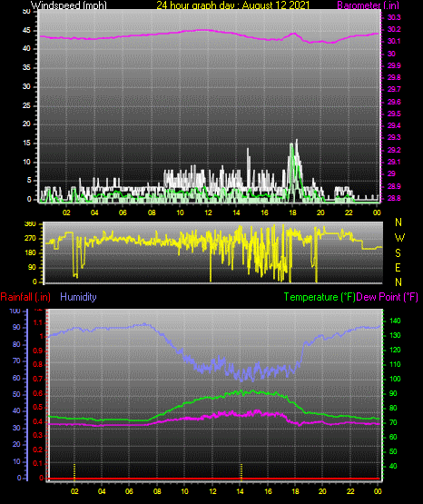Click the 29.9 barometer scale value
Image resolution: width=423 pixels, height=504 pixels.
pos(394,65)
